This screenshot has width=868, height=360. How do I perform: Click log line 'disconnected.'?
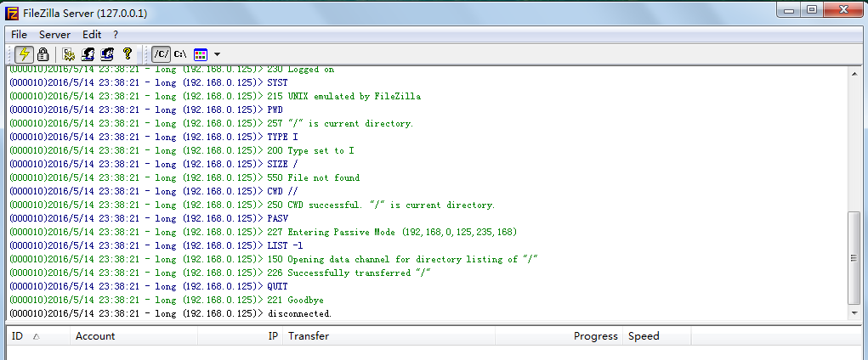click(171, 313)
